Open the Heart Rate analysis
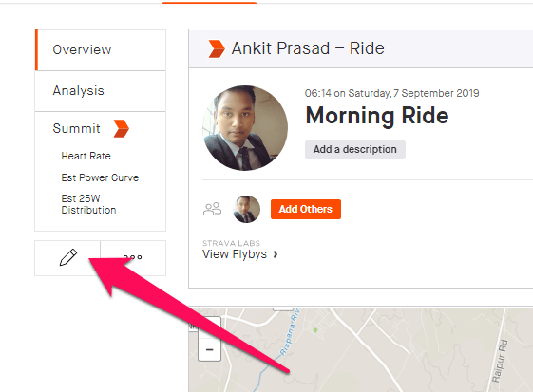Screen dimensions: 533x392 [x=86, y=156]
